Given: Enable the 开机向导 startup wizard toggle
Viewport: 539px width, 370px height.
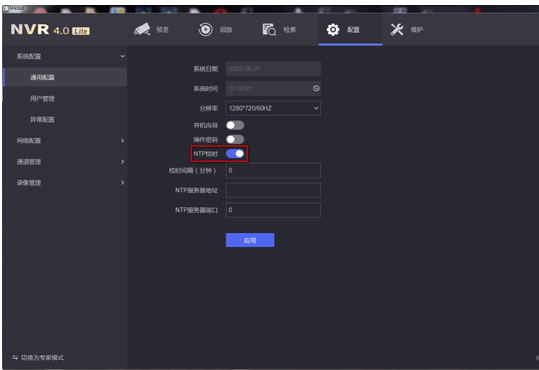Looking at the screenshot, I should (x=235, y=125).
